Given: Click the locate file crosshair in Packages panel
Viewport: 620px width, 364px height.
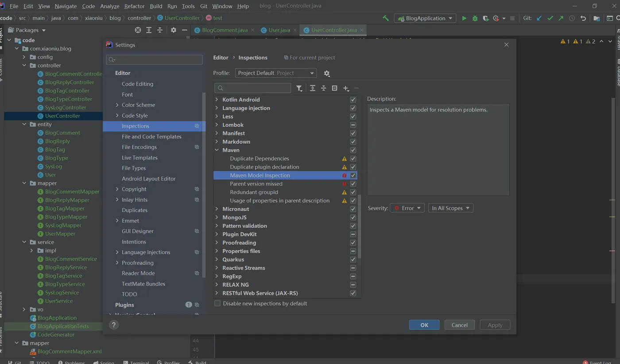Looking at the screenshot, I should point(138,30).
